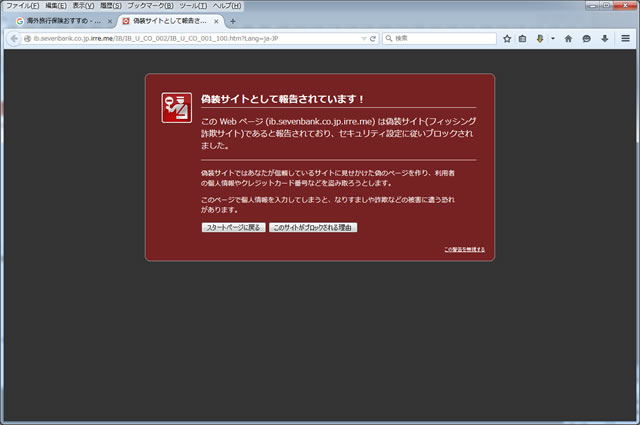Open the ヘルプ(H) menu
This screenshot has height=425, width=640.
(227, 6)
